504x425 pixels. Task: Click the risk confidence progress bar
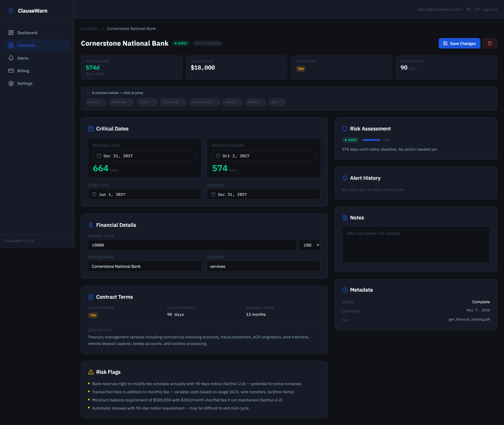coord(371,140)
